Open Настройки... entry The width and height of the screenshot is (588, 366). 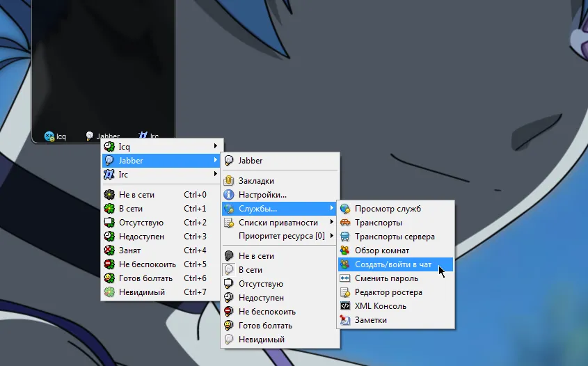tap(280, 195)
